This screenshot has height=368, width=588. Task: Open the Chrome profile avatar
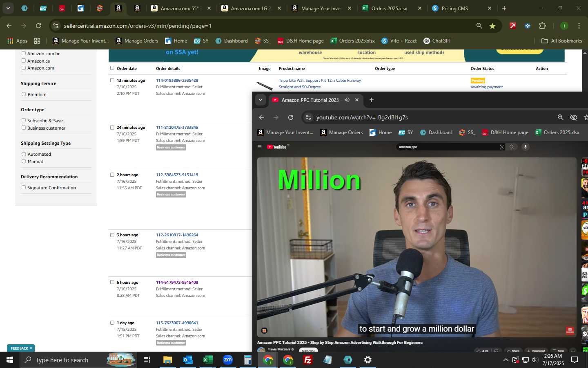click(x=564, y=26)
